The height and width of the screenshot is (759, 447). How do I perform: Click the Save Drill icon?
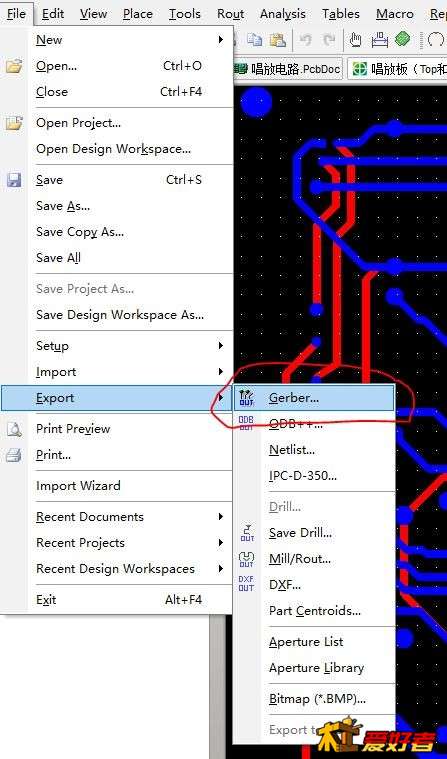(x=247, y=533)
